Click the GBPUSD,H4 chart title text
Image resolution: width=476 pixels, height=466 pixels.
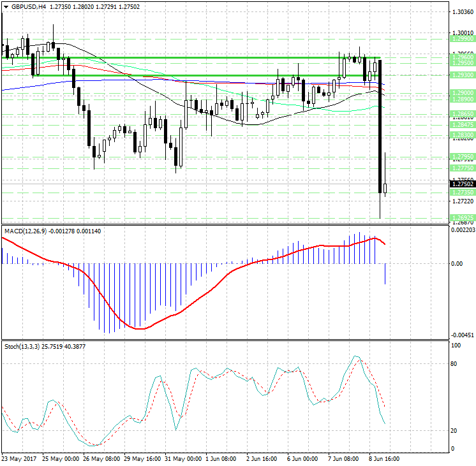[29, 6]
